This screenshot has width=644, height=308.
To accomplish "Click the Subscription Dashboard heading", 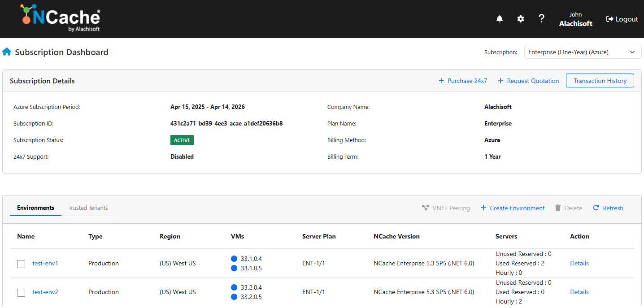I will pyautogui.click(x=61, y=52).
